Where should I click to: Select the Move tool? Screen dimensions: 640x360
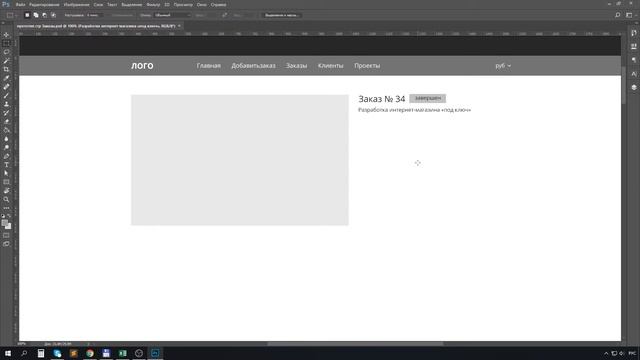pyautogui.click(x=6, y=35)
